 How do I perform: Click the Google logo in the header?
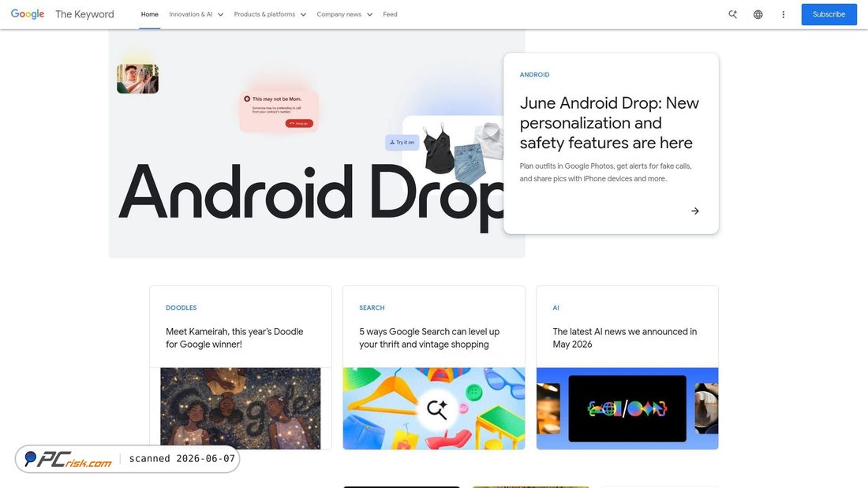click(x=28, y=14)
